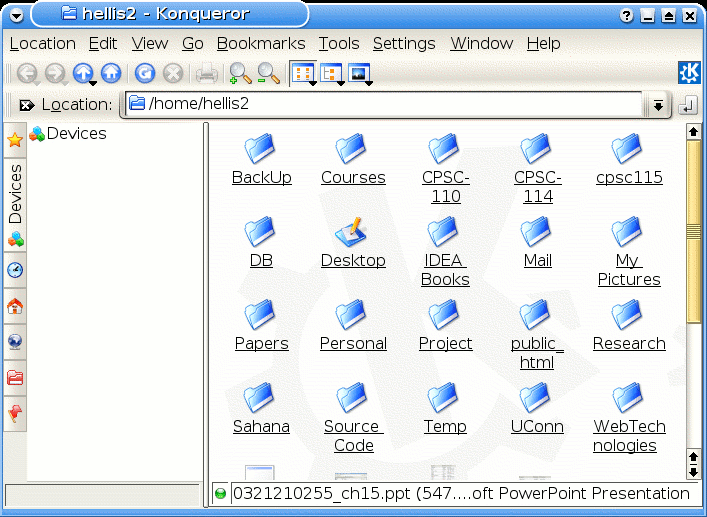Open the History clock sidebar tab
The width and height of the screenshot is (707, 517).
pyautogui.click(x=15, y=270)
